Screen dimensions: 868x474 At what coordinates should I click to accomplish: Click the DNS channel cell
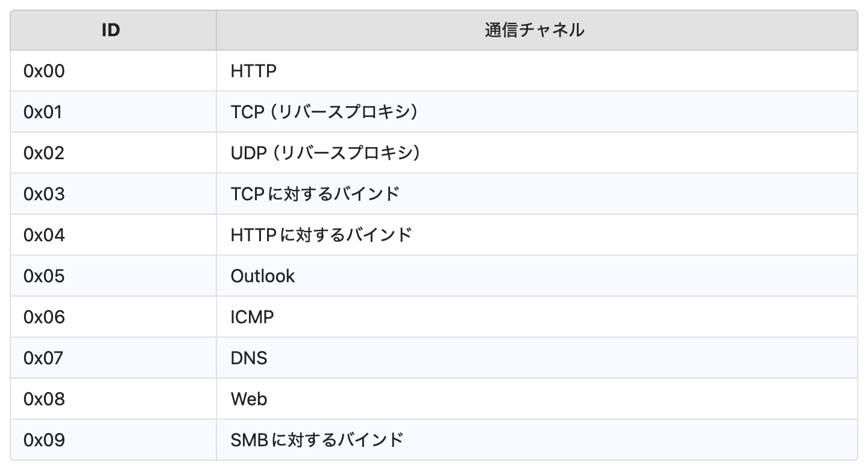pos(249,358)
